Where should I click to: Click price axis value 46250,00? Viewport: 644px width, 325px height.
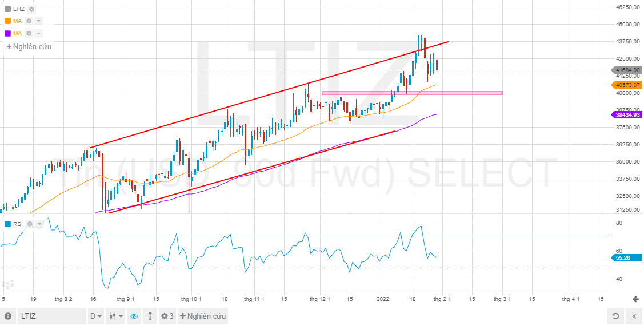(x=629, y=7)
